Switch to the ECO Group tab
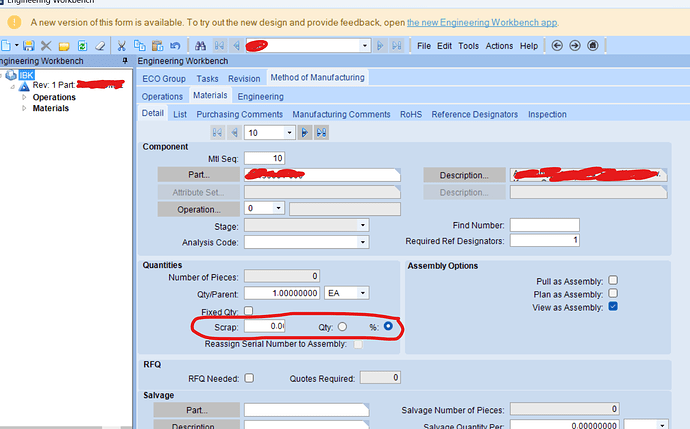 point(164,78)
